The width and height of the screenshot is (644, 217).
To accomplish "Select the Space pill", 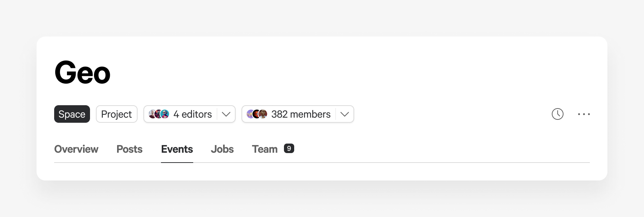I will (x=72, y=114).
